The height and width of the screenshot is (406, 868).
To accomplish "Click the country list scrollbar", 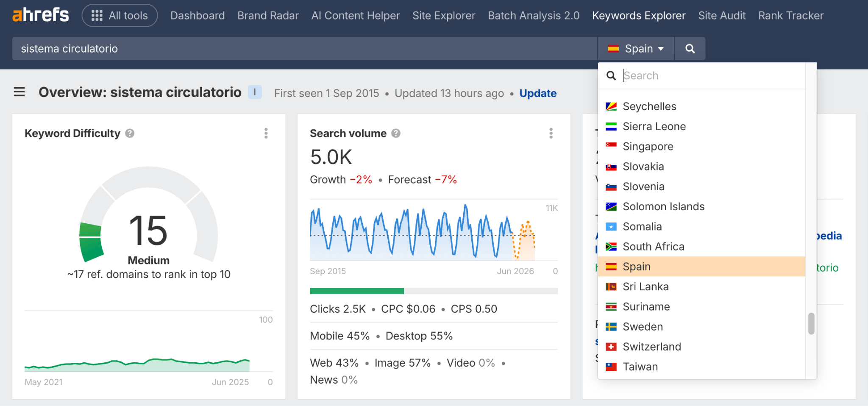I will tap(811, 324).
